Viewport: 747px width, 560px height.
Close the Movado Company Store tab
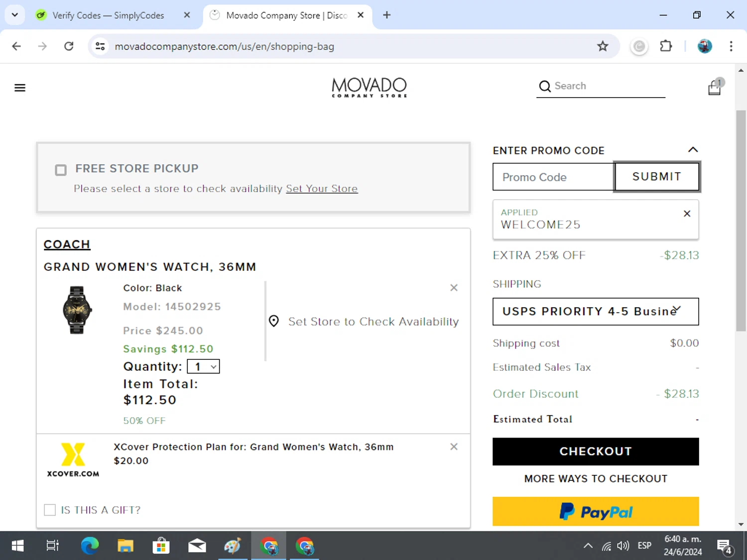[361, 15]
